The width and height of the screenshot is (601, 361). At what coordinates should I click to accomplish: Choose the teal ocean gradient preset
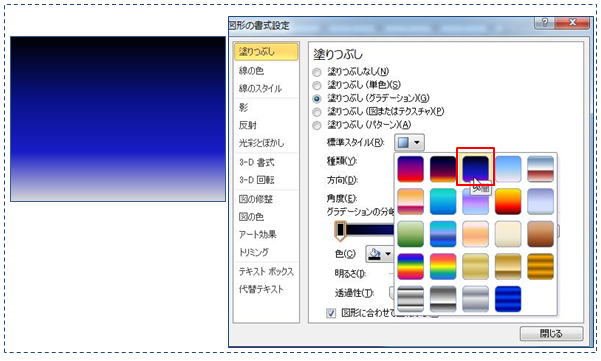coord(443,201)
